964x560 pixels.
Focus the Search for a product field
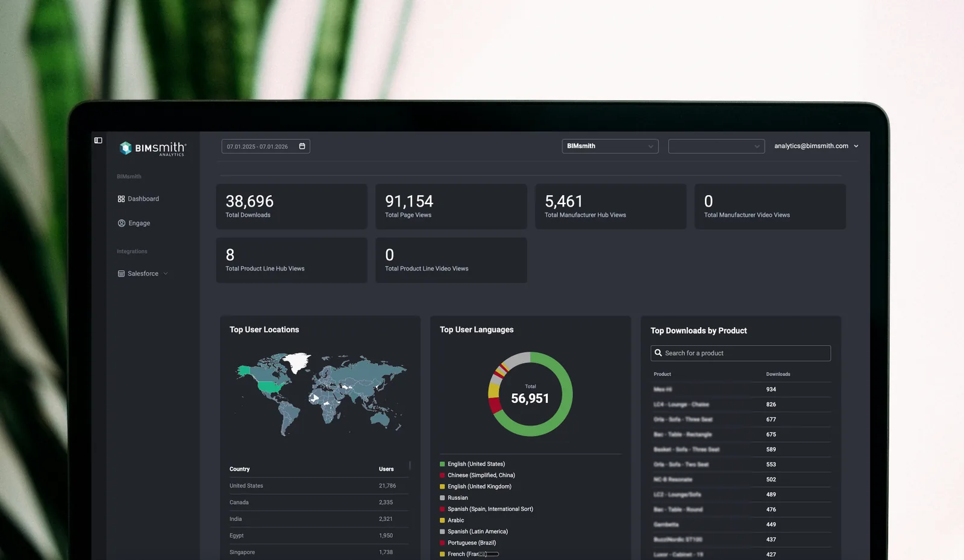[x=740, y=353]
